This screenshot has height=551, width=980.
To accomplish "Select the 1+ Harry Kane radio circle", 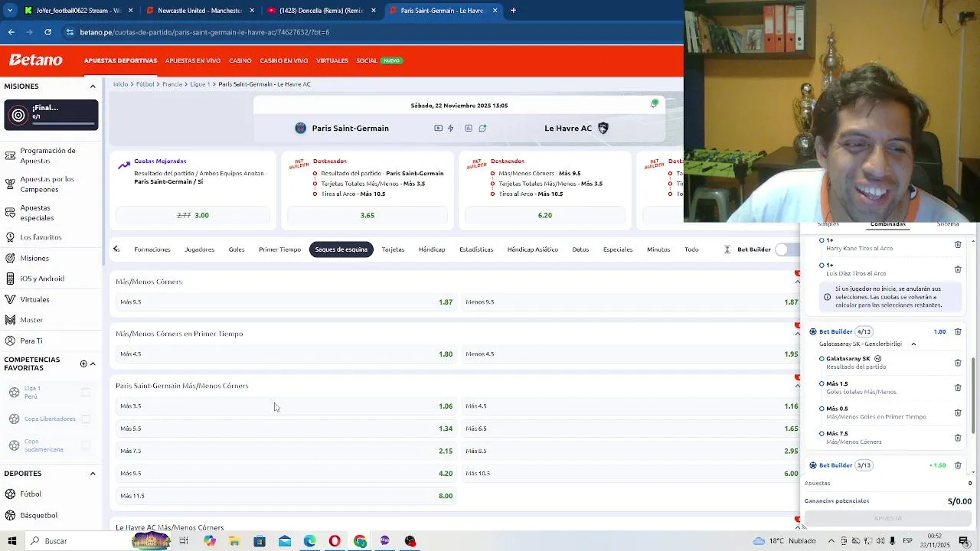I will [x=822, y=240].
